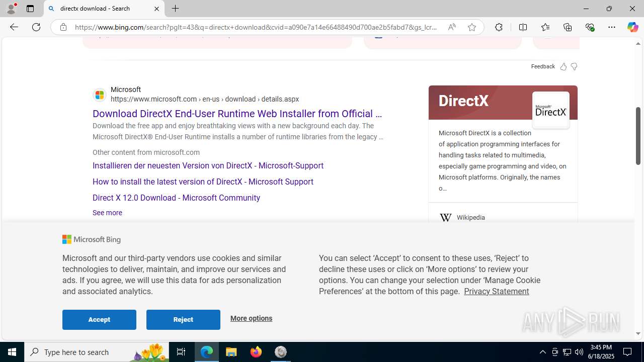Click the Microsoft site name text
Viewport: 644px width, 362px height.
coord(126,89)
